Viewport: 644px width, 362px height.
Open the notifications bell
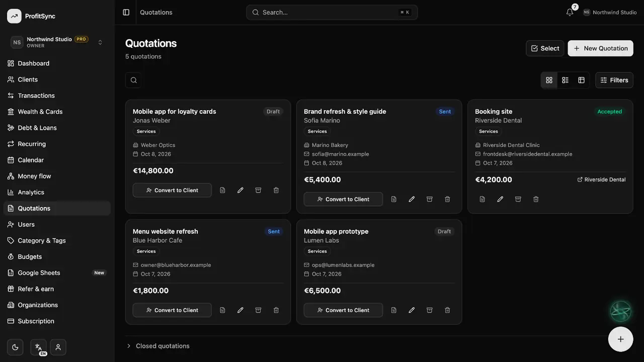(570, 12)
